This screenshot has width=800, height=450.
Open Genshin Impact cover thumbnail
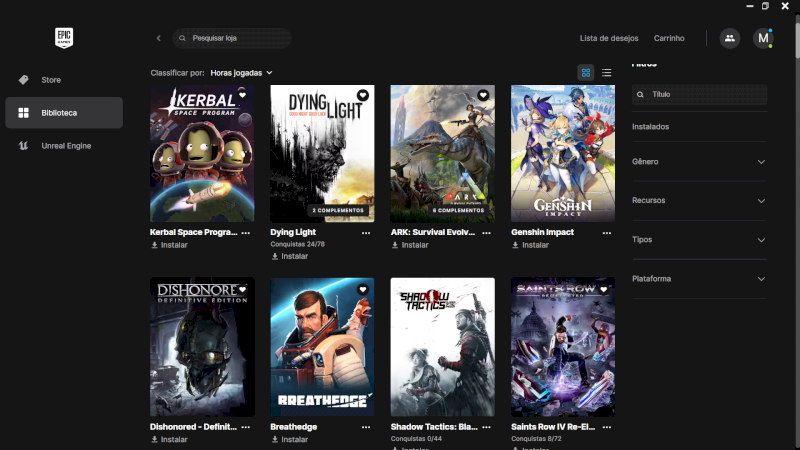pyautogui.click(x=563, y=154)
